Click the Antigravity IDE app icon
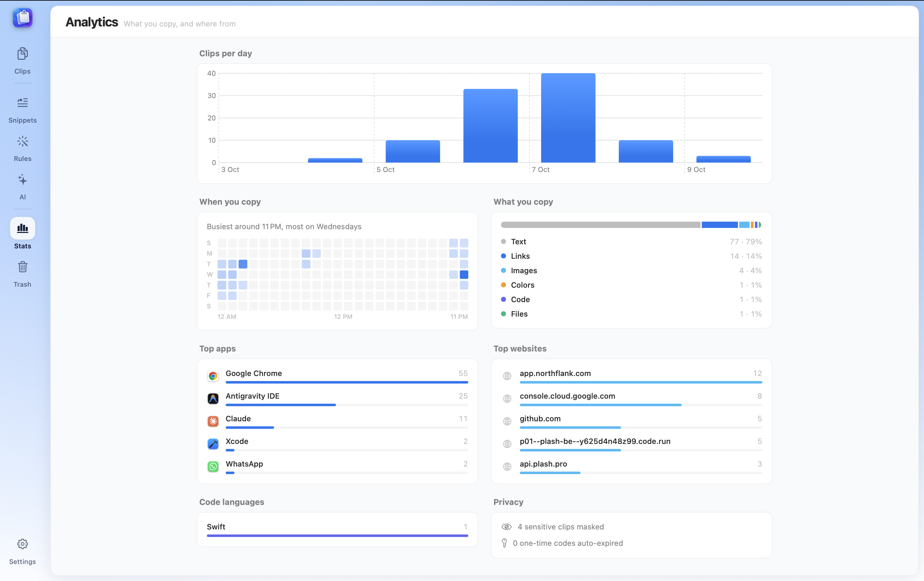924x581 pixels. [213, 399]
